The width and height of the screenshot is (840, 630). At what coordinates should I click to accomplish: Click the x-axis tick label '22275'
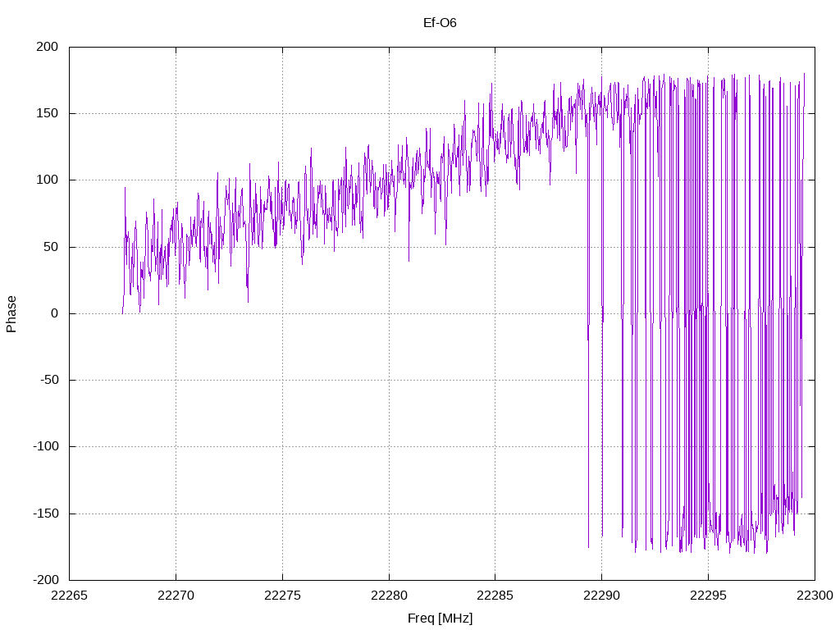pos(282,596)
